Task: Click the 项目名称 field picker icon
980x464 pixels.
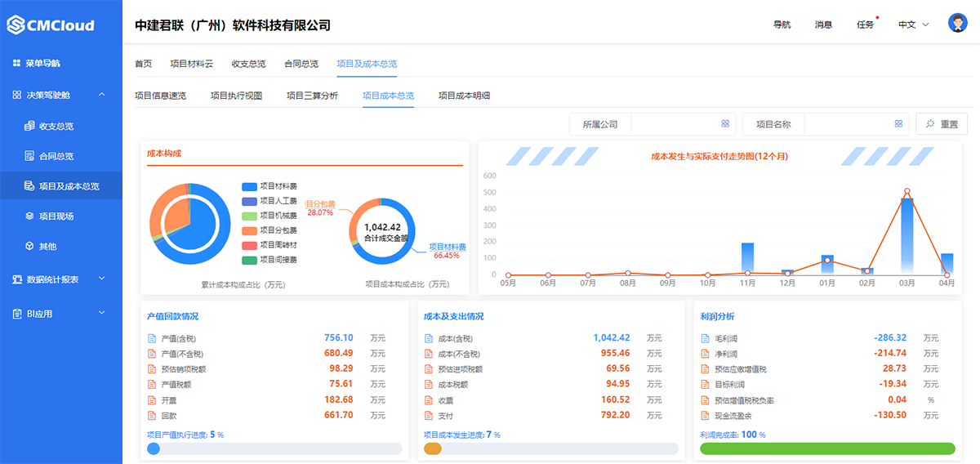Action: pyautogui.click(x=898, y=124)
